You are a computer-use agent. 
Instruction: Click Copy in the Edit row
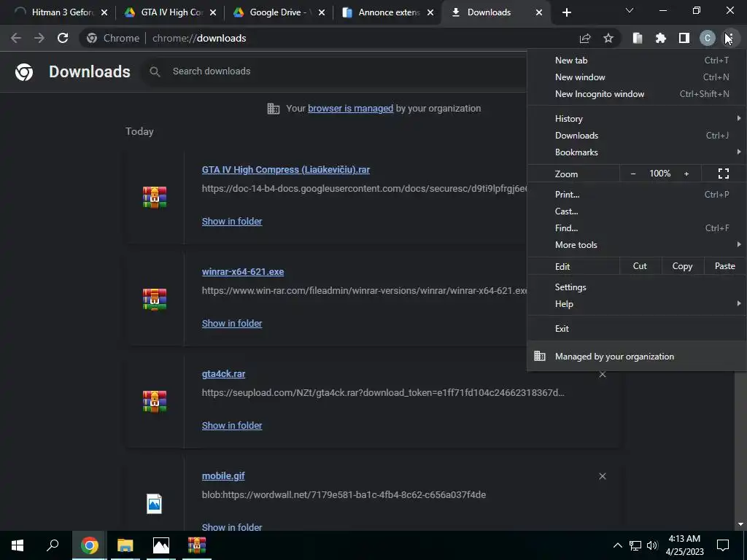click(x=682, y=266)
